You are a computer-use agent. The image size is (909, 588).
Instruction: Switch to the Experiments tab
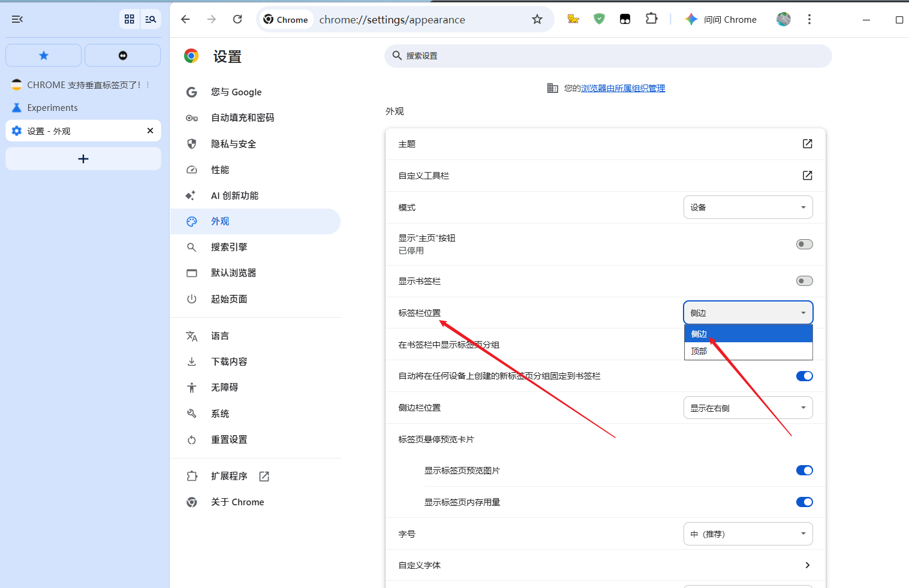tap(52, 108)
